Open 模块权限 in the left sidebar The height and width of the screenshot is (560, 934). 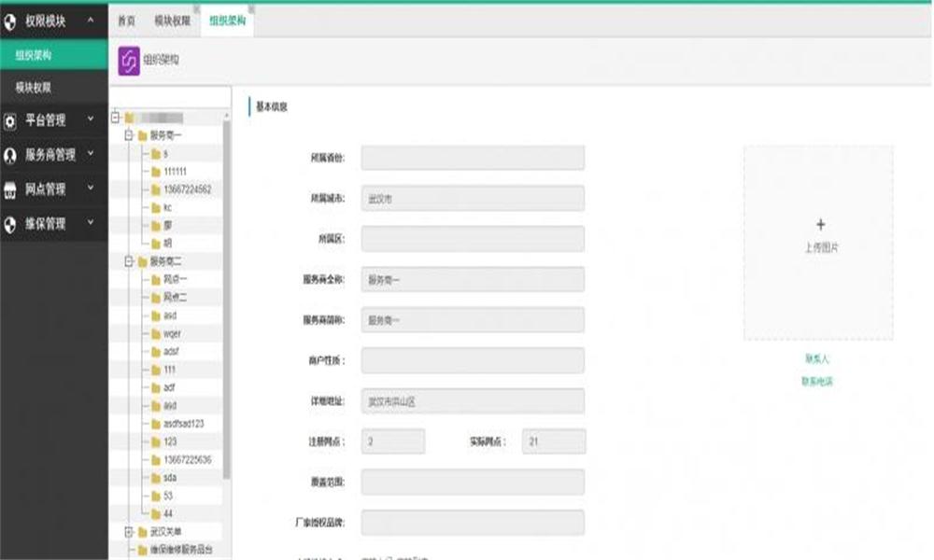(x=34, y=87)
